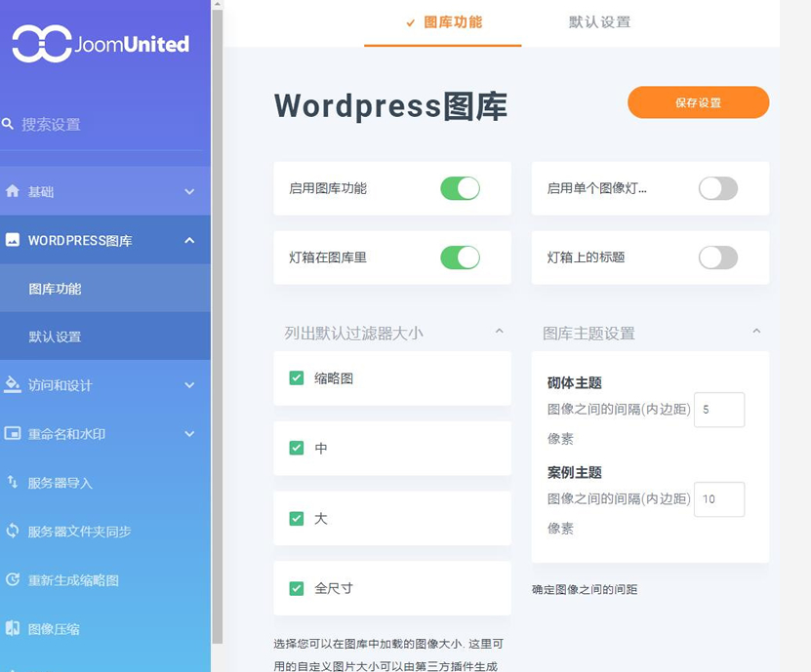Collapse the 图库主题设置 panel
Screen dimensions: 811x672
click(756, 333)
